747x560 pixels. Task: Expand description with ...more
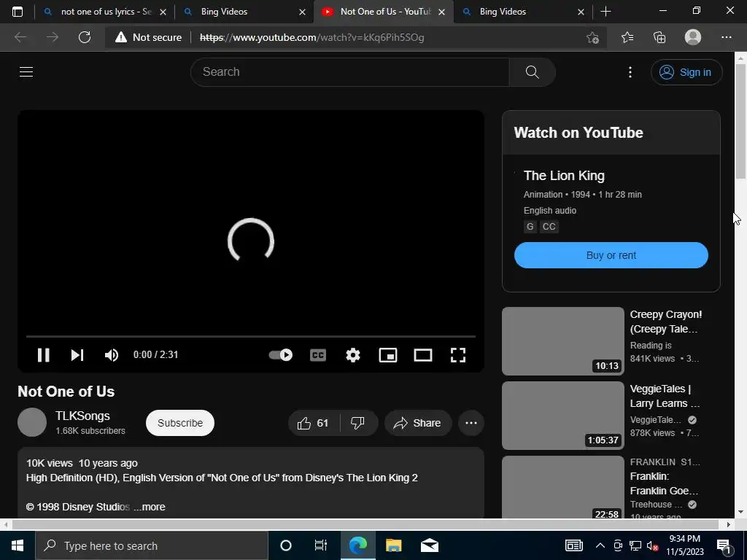pyautogui.click(x=150, y=507)
